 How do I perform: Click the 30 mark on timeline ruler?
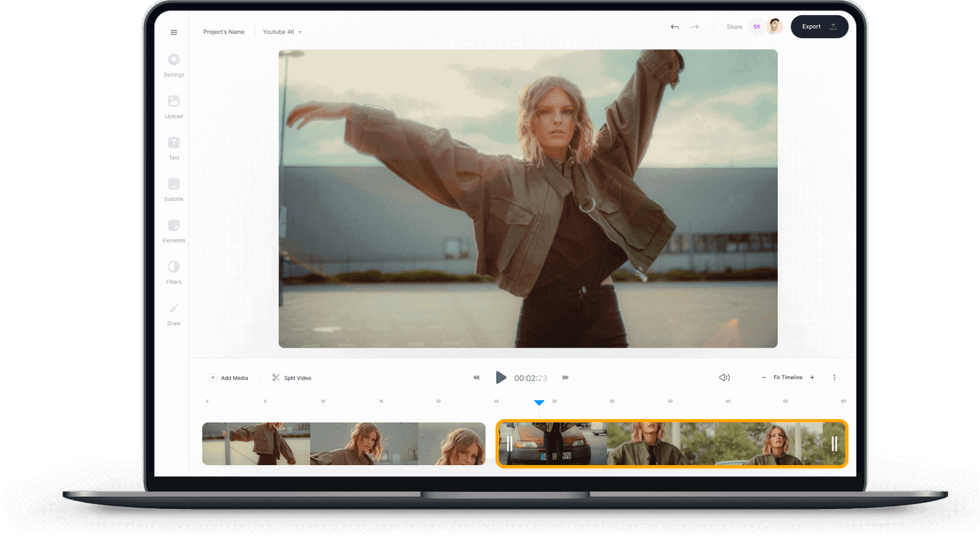[x=554, y=401]
